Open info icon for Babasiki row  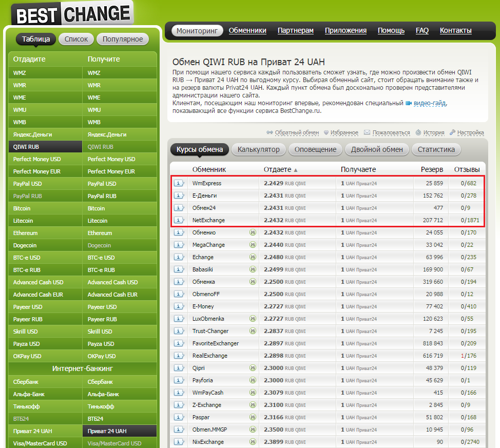(179, 269)
